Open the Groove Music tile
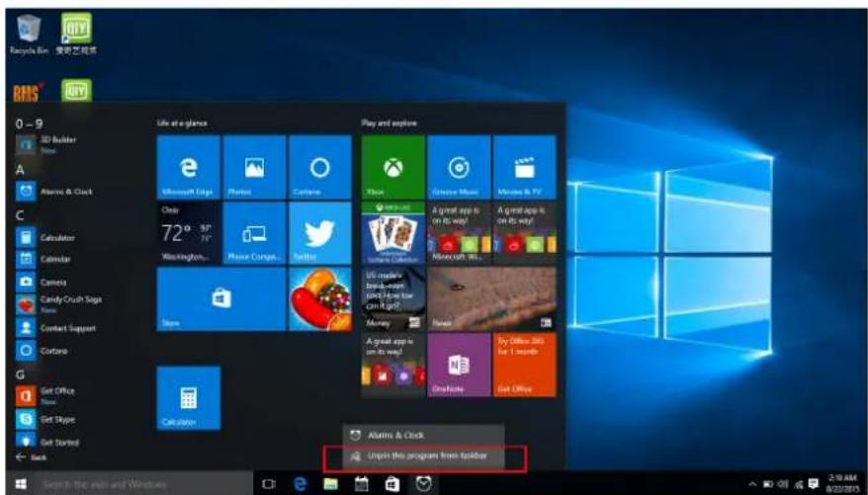Viewport: 868px width, 495px height. click(459, 167)
